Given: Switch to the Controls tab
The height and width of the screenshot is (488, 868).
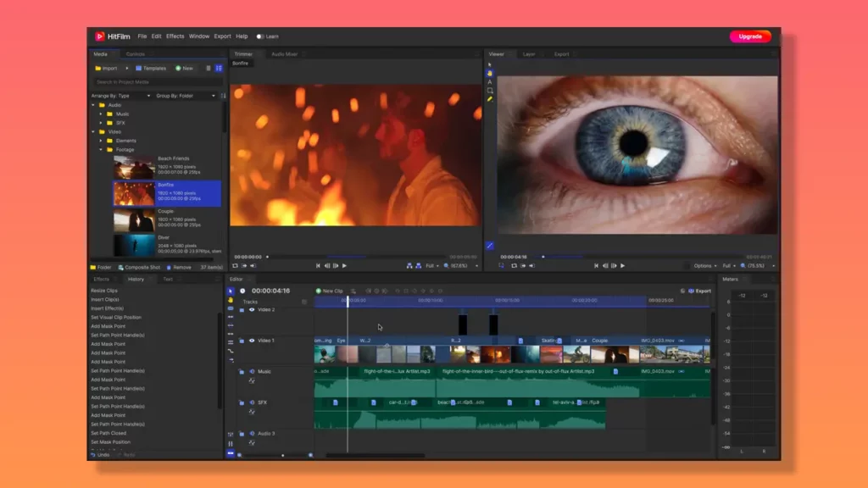Looking at the screenshot, I should point(135,54).
